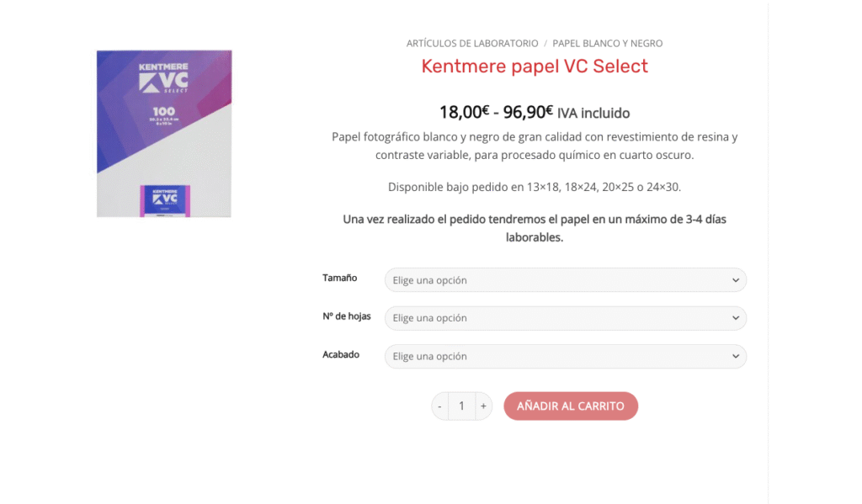Open the Papel Blanco y Negro breadcrumb link
Viewport: 862px width, 504px height.
coord(608,43)
